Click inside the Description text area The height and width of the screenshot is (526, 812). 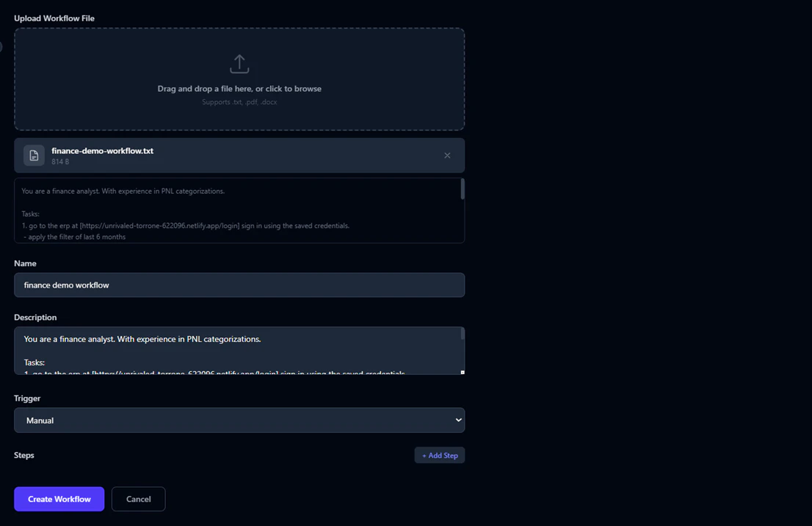pyautogui.click(x=239, y=351)
